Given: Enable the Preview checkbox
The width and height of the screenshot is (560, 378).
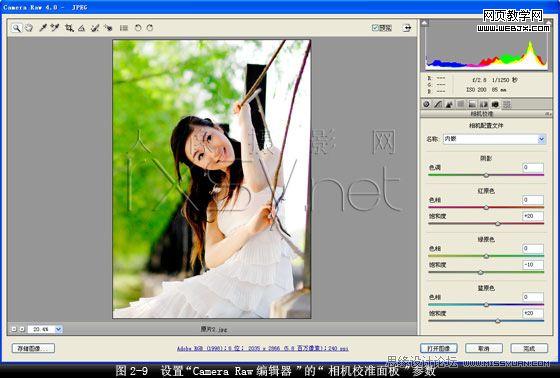Looking at the screenshot, I should [x=375, y=28].
